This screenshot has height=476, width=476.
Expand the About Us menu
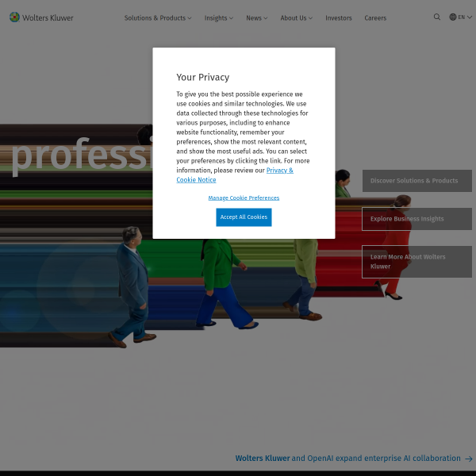296,18
